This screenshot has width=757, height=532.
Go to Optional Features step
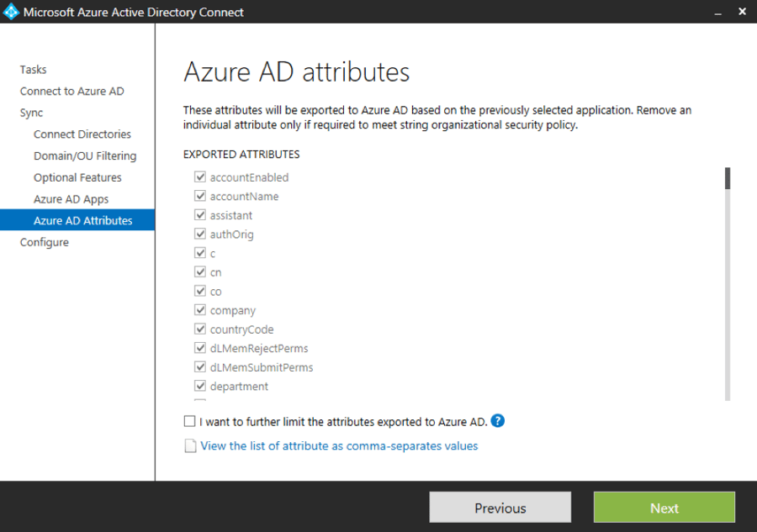[x=79, y=177]
